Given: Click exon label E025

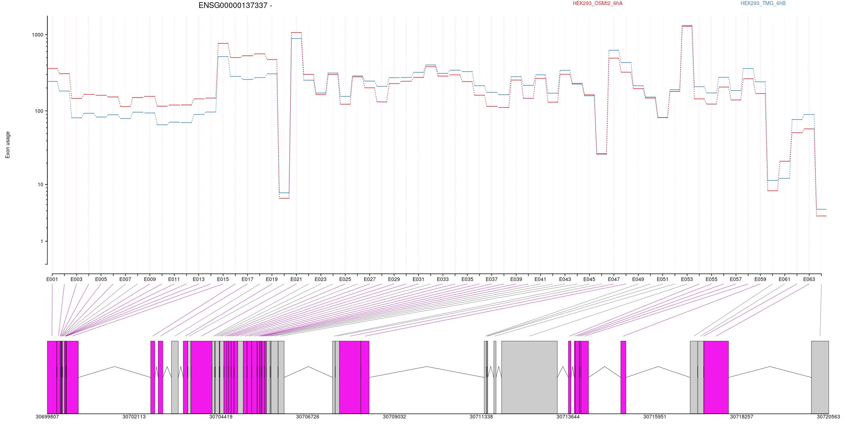Looking at the screenshot, I should pos(345,279).
